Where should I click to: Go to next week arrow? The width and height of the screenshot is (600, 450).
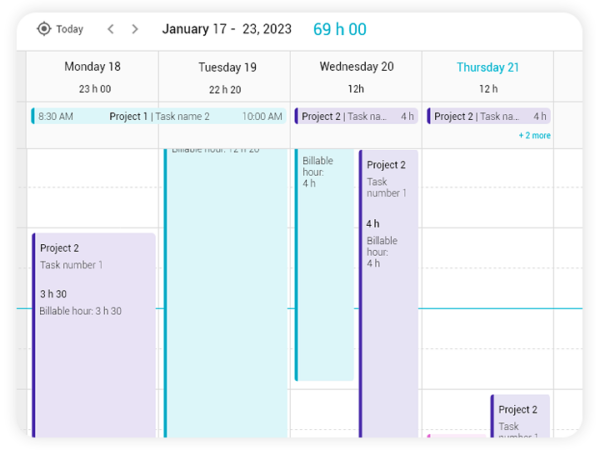[135, 29]
